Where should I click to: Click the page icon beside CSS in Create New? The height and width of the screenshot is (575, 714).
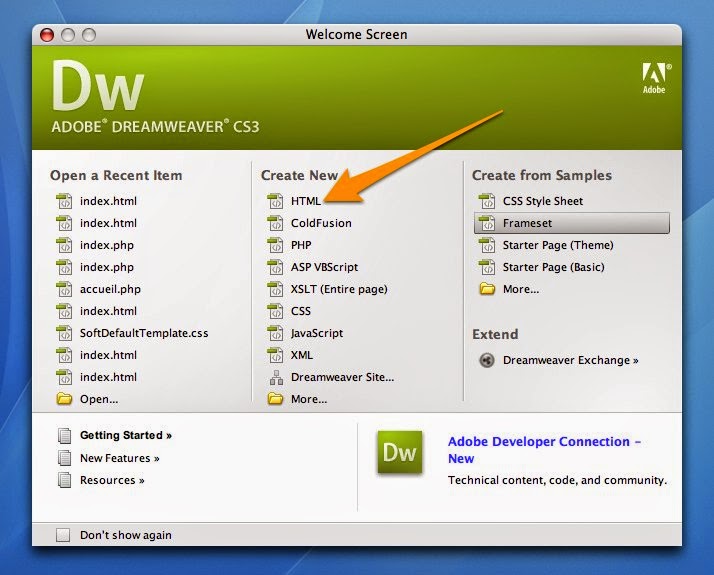[x=275, y=311]
